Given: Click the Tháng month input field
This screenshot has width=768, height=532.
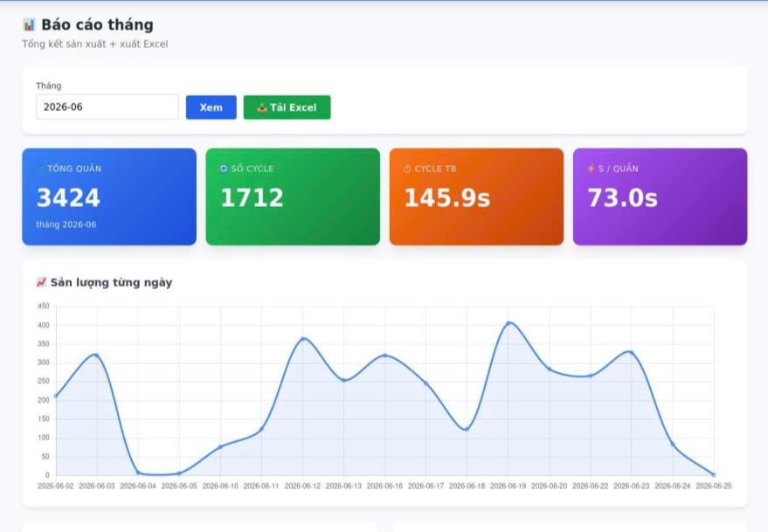Looking at the screenshot, I should coord(107,107).
